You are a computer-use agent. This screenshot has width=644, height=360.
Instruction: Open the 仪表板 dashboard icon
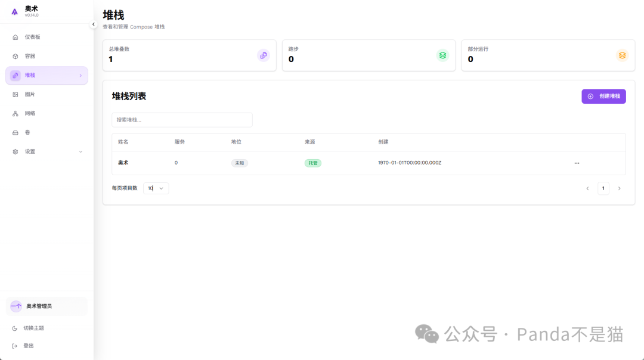(15, 38)
